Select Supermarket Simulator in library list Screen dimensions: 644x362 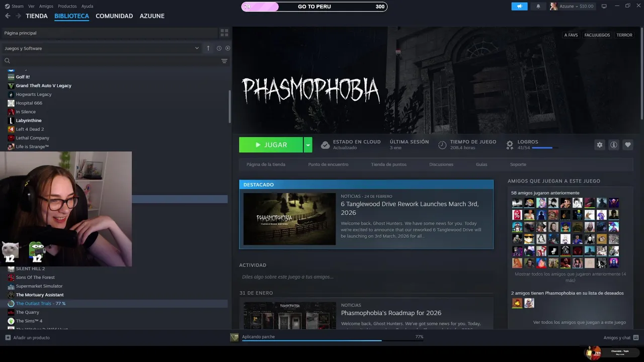click(39, 286)
